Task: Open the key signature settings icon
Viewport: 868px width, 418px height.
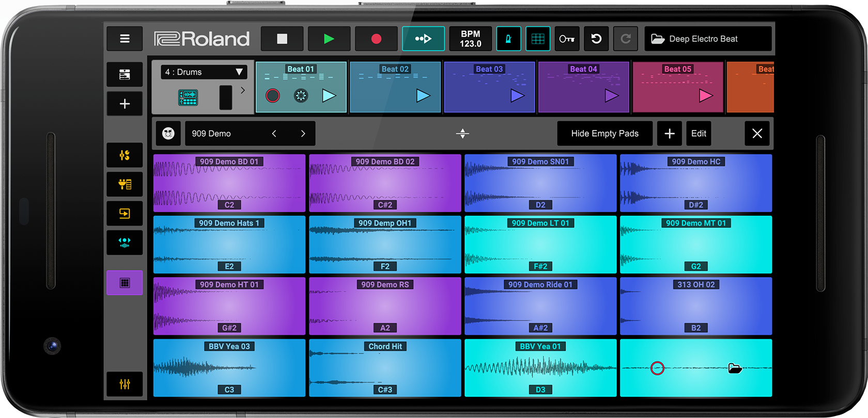Action: [x=567, y=39]
